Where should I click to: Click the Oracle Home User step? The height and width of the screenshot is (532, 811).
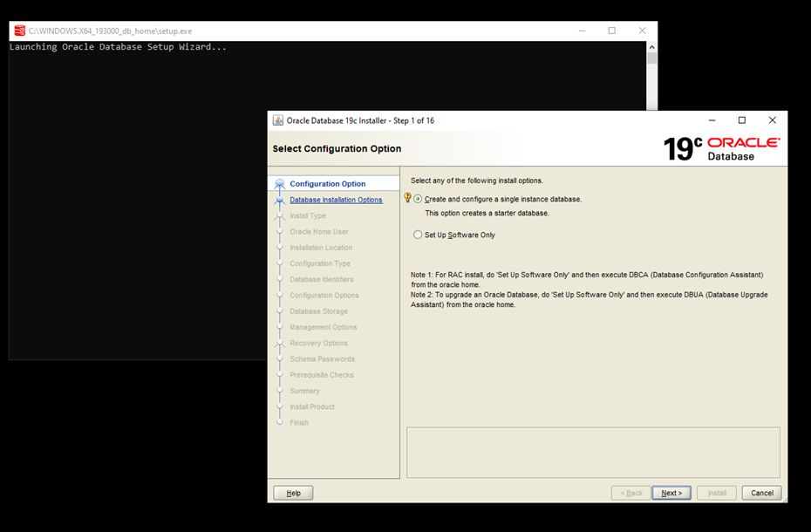(x=319, y=232)
